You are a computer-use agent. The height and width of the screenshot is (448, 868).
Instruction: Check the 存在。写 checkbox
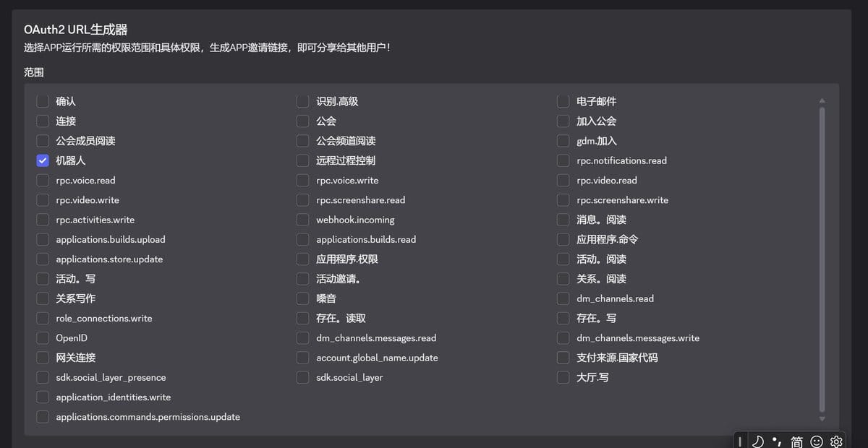tap(563, 318)
